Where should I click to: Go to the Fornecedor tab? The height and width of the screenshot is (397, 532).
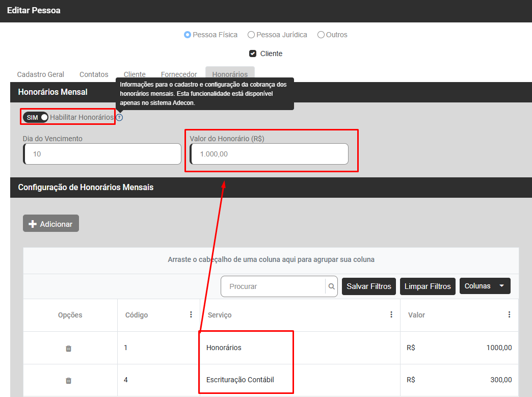pos(179,74)
